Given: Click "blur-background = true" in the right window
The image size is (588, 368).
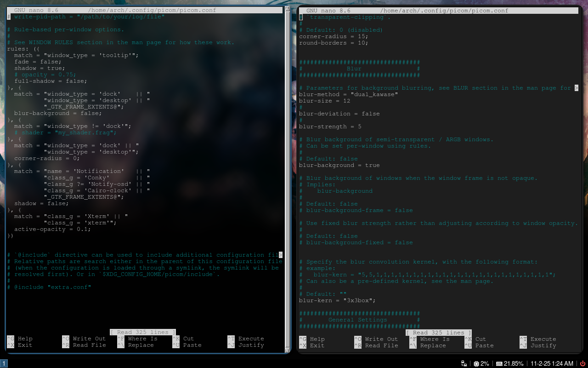Looking at the screenshot, I should click(339, 165).
